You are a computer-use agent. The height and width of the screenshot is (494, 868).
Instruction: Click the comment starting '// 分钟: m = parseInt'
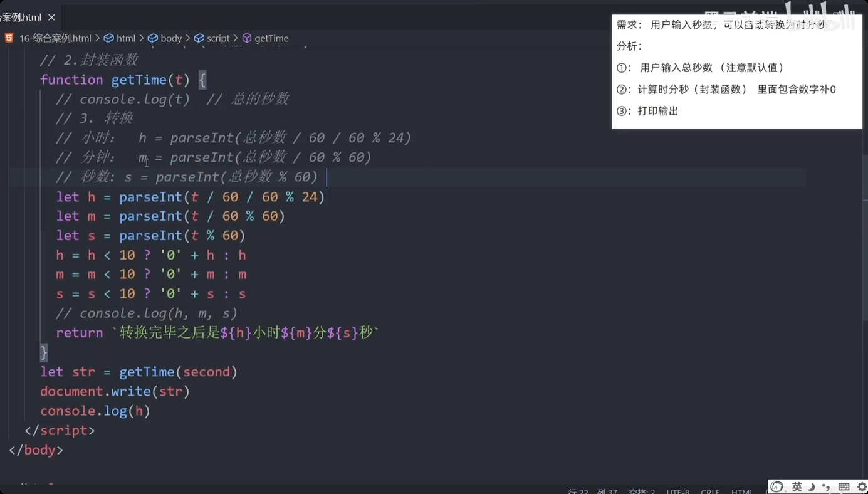(x=213, y=157)
